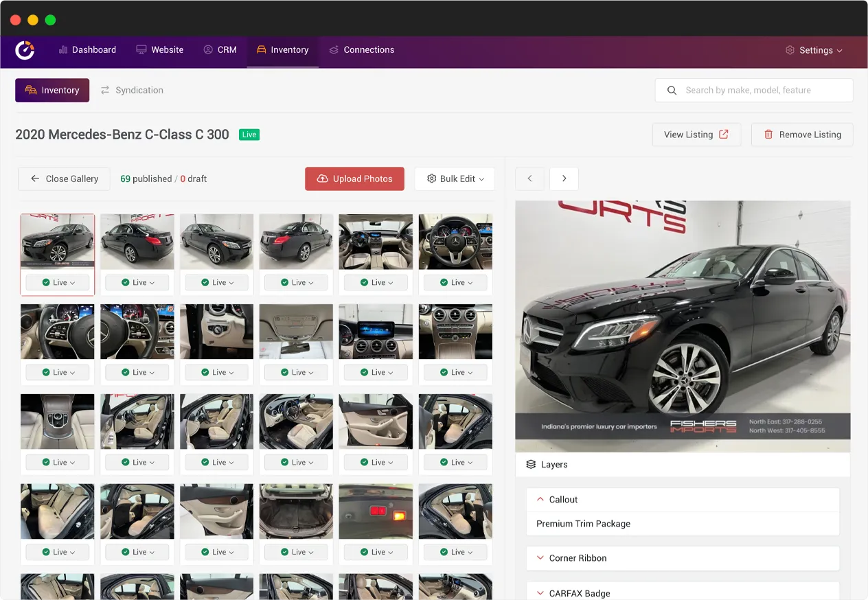
Task: Open the Dashboard tab
Action: click(87, 50)
